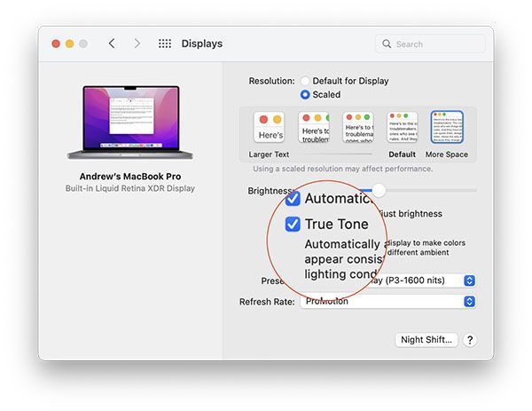Show all preferences grid icon
This screenshot has height=411, width=532.
[165, 43]
